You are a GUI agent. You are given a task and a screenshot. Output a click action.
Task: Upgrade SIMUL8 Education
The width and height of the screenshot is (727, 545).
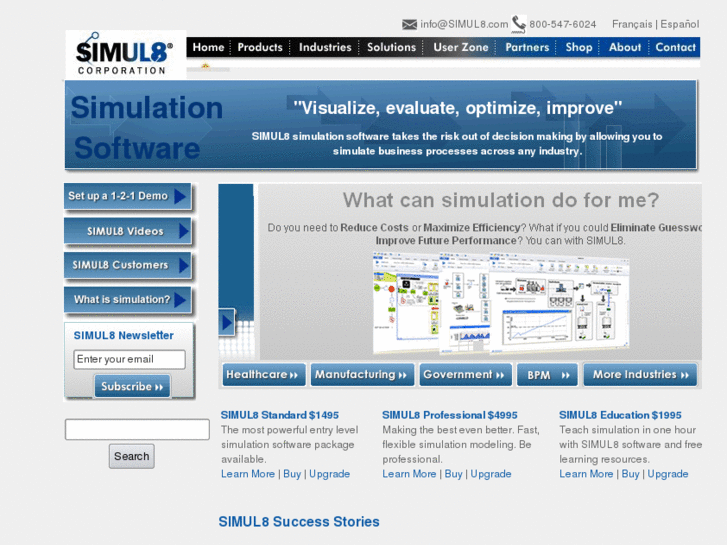click(x=668, y=474)
